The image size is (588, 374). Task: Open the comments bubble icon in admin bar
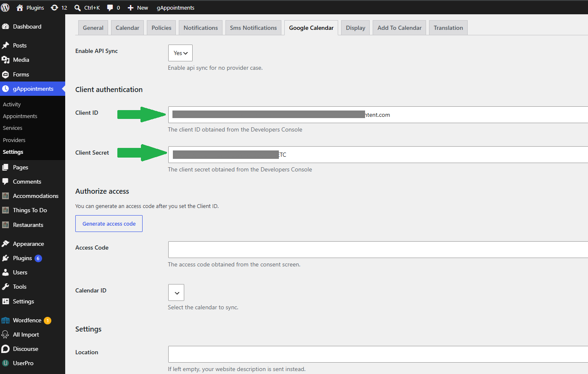click(110, 8)
